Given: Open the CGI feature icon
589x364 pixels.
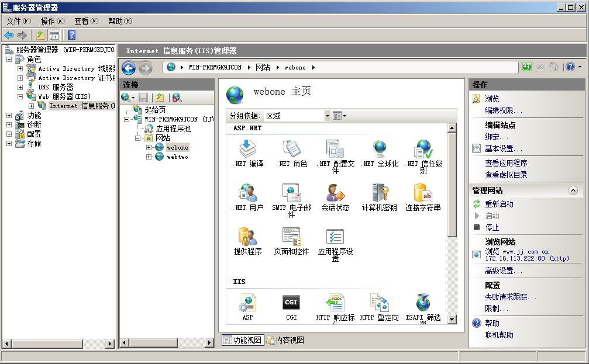Looking at the screenshot, I should click(291, 307).
